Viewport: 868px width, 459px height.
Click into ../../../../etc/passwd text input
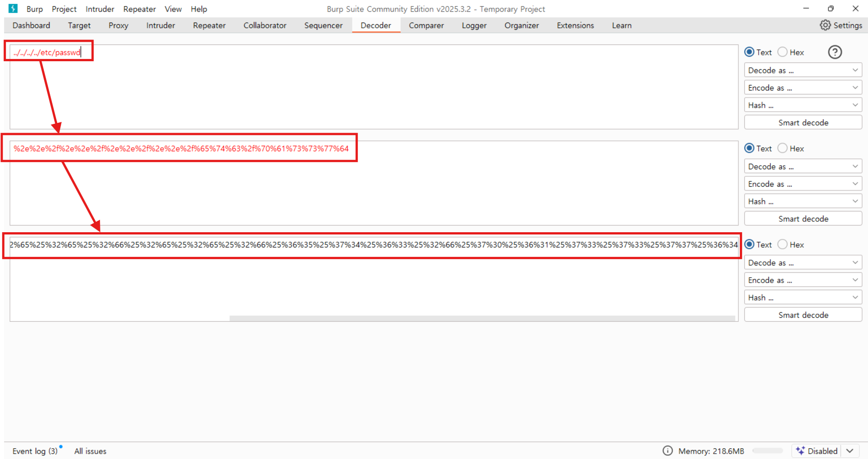[x=373, y=86]
